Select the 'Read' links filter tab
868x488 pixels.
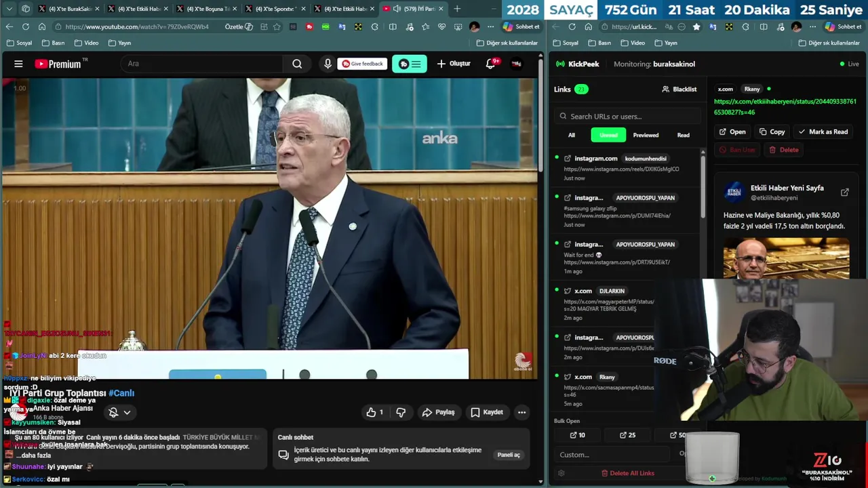[x=684, y=135]
